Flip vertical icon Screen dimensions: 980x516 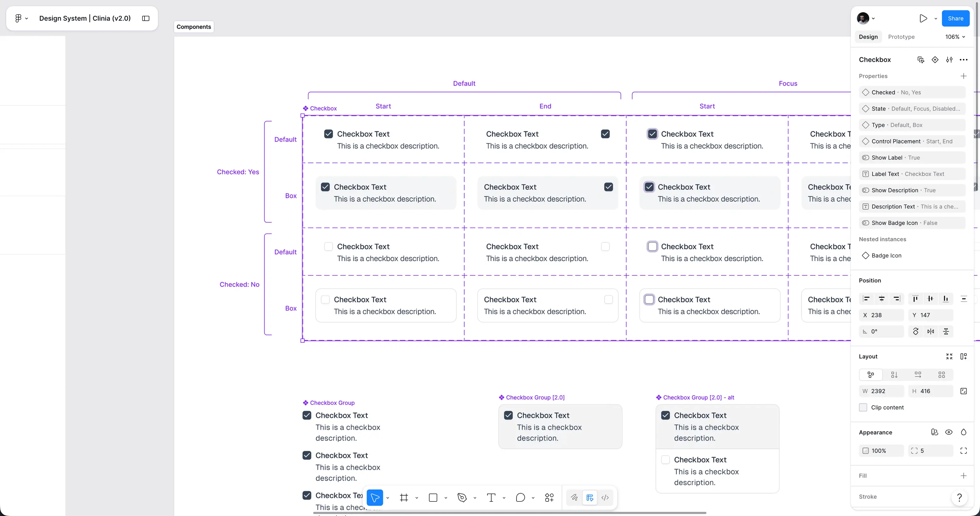pos(946,331)
